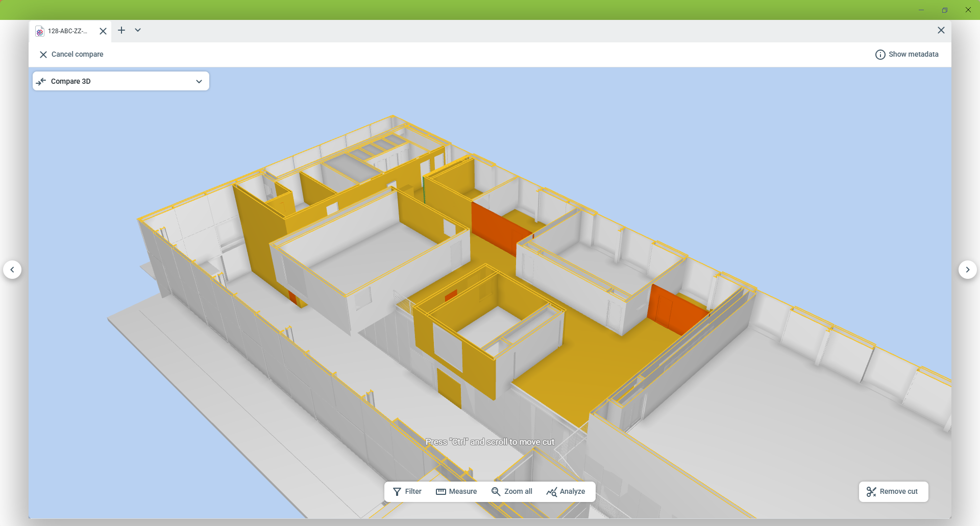This screenshot has height=526, width=980.
Task: Go to next item with right arrow
Action: pos(967,270)
